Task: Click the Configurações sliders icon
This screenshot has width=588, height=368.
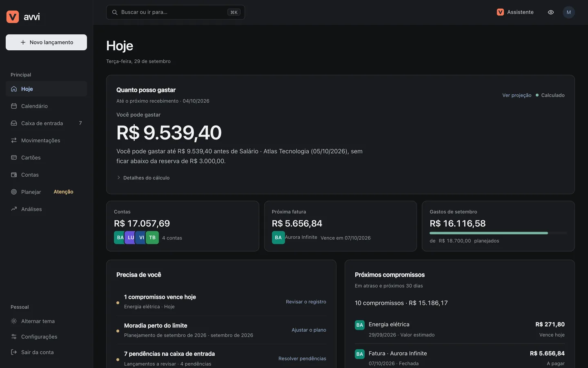Action: (x=14, y=337)
